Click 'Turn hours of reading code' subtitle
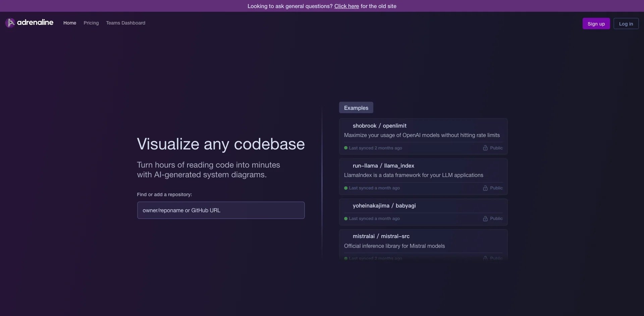The image size is (644, 316). point(208,170)
